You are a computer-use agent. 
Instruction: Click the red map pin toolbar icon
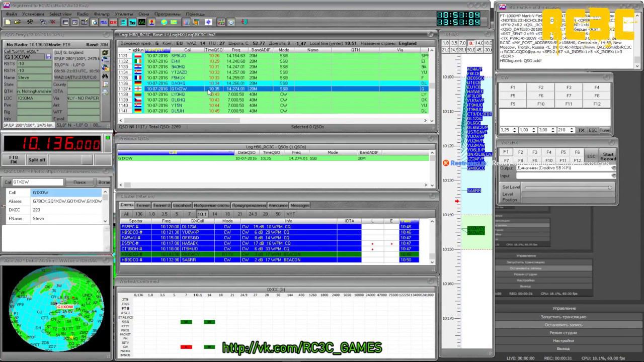pos(151,22)
